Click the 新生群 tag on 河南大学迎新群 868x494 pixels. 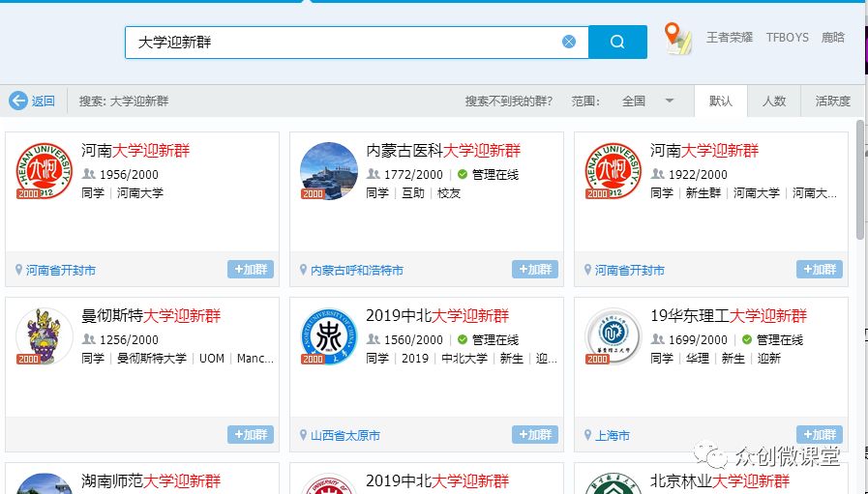click(x=703, y=192)
